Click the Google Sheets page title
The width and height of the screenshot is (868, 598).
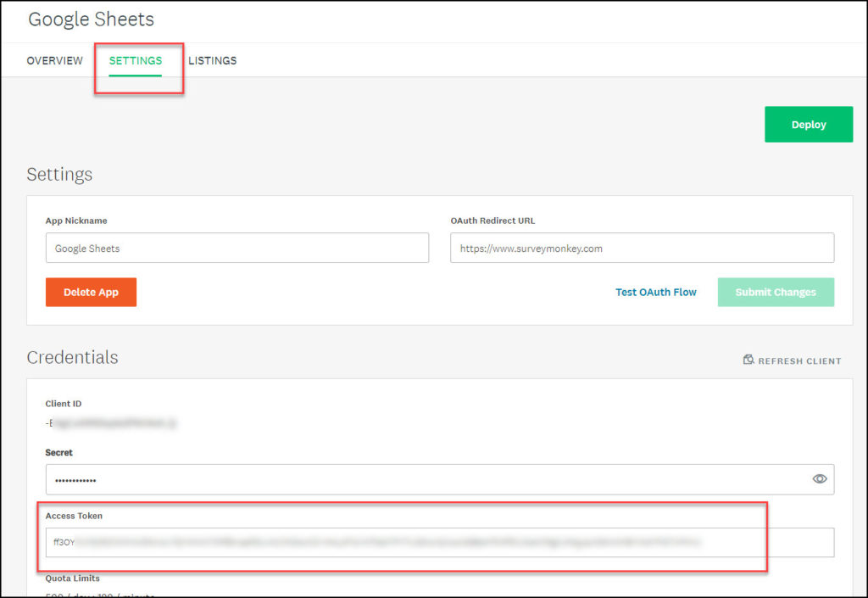coord(91,19)
